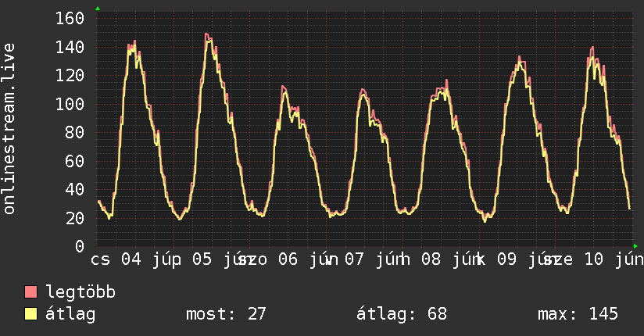Screen dimensions: 644x336
Task: Click the '10' date label on x-axis
Action: (x=593, y=259)
